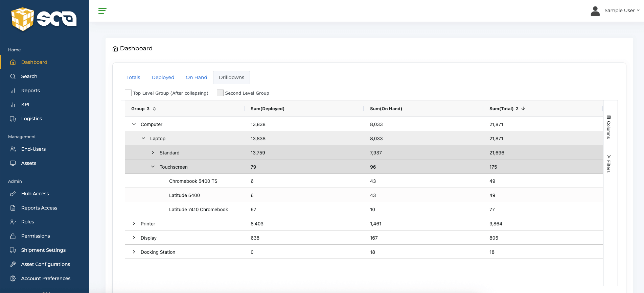The height and width of the screenshot is (293, 644).
Task: Click the Sum(Total) column header
Action: pos(502,108)
